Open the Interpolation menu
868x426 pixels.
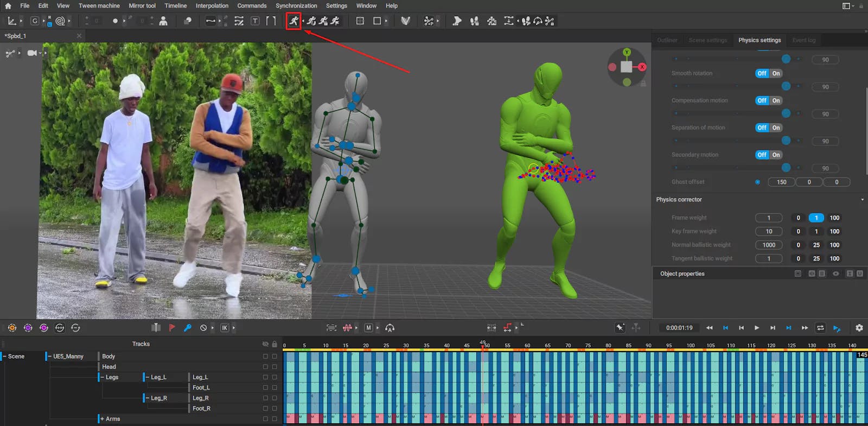212,6
